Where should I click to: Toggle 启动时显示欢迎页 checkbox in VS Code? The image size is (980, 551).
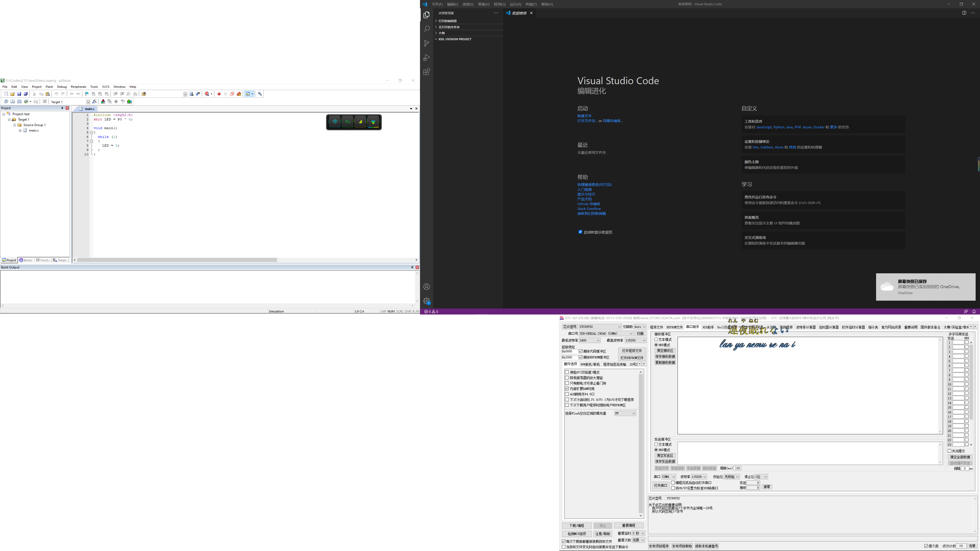(x=580, y=232)
